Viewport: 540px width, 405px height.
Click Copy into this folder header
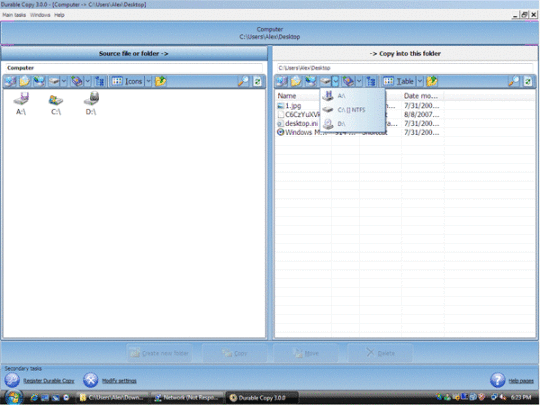(x=405, y=54)
